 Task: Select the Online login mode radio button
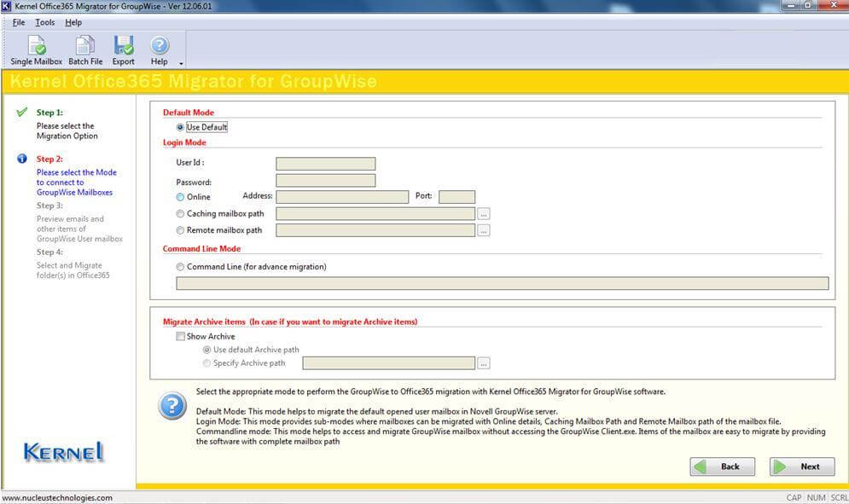[x=180, y=197]
